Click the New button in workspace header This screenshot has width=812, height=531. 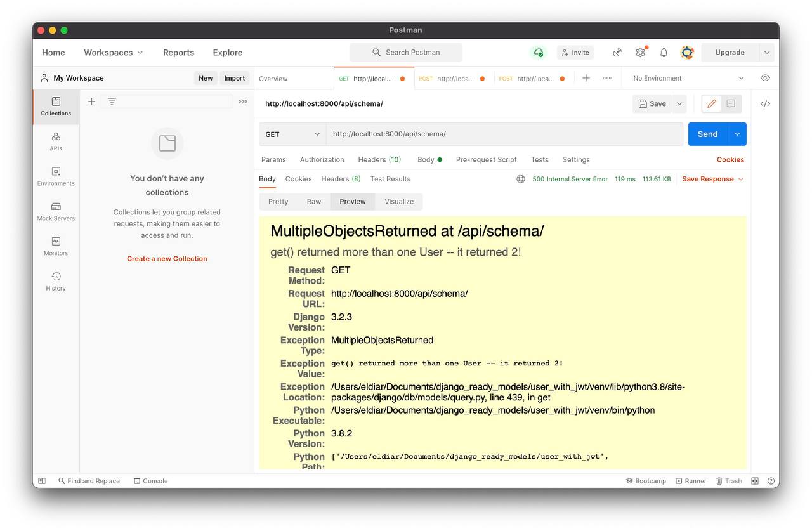tap(206, 78)
